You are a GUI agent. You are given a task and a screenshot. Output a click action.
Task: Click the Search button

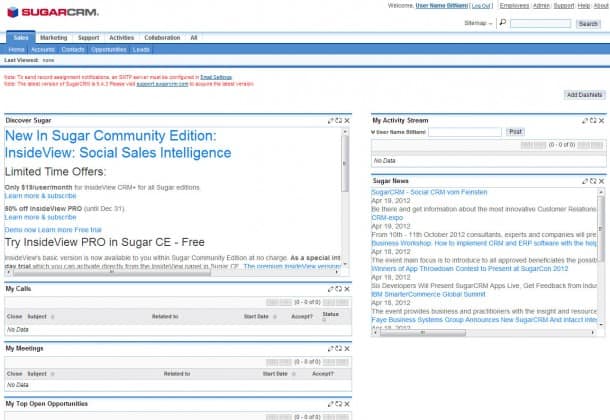click(588, 24)
